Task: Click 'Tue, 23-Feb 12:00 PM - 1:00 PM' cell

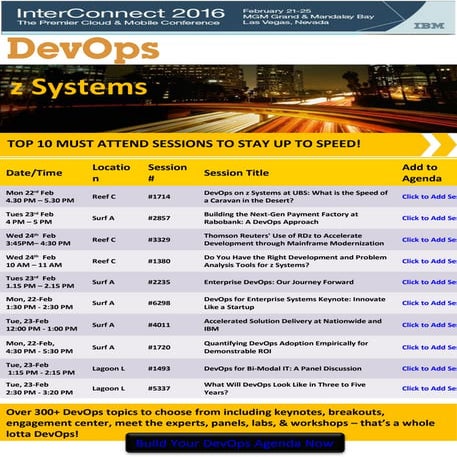Action: [x=41, y=325]
